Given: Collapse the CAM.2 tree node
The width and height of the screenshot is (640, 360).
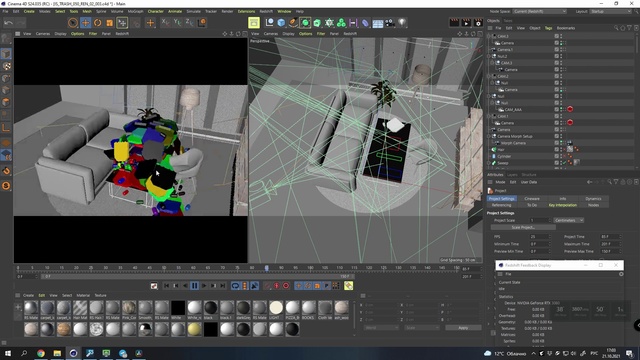Looking at the screenshot, I should click(x=489, y=76).
